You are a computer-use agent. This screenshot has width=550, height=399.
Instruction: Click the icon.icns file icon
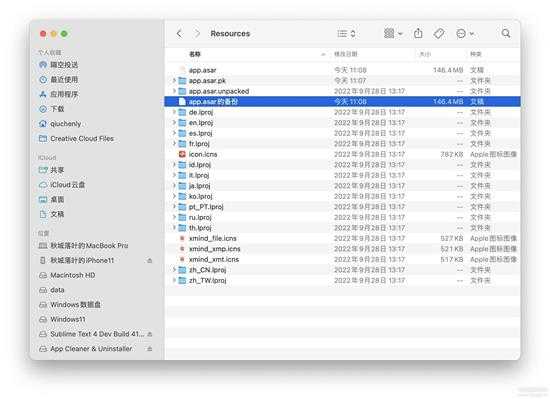tap(182, 154)
